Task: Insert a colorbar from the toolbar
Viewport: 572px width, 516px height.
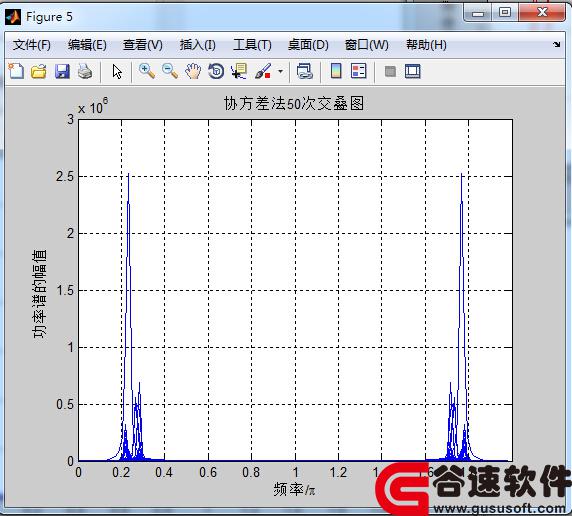Action: [336, 71]
